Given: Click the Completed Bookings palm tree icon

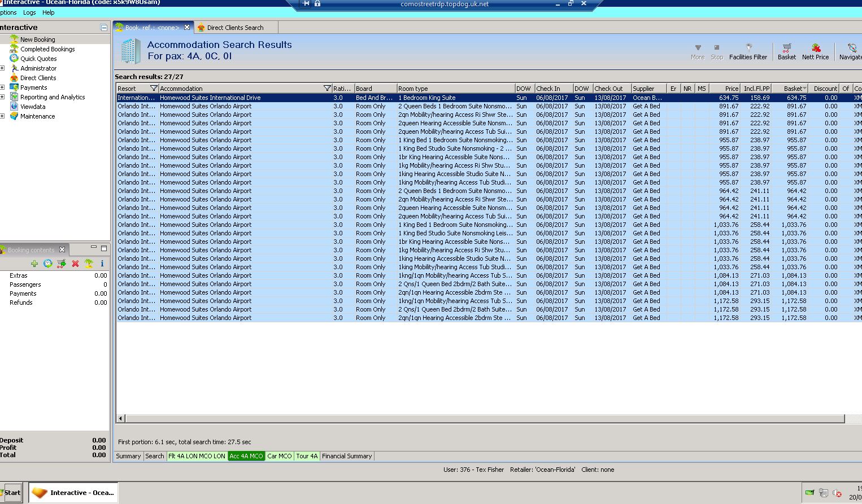Looking at the screenshot, I should tap(14, 49).
